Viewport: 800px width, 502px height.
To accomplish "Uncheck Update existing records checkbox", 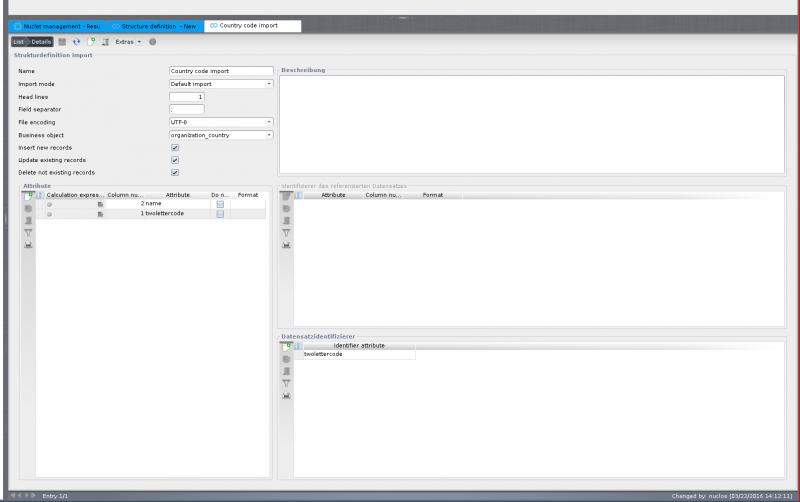I will point(175,160).
